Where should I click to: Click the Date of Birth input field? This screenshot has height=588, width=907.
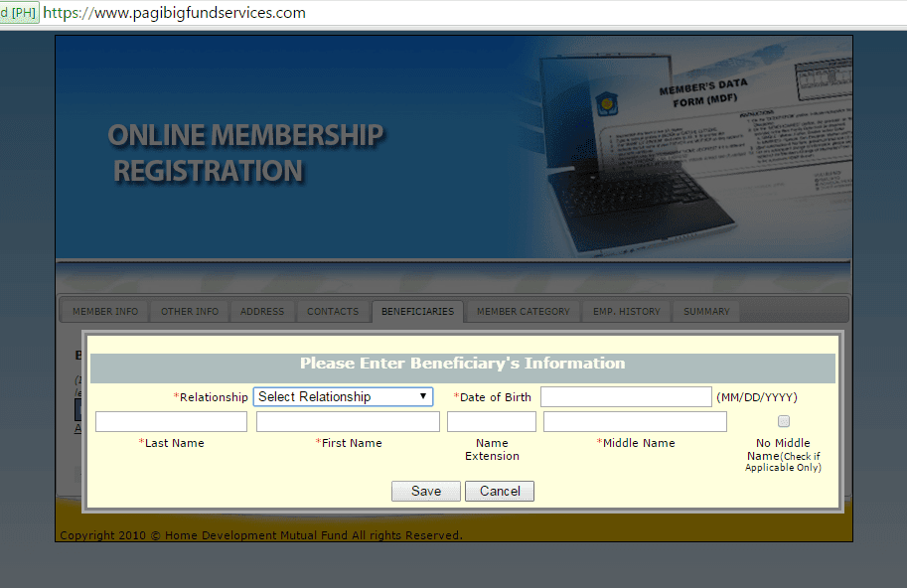[x=626, y=396]
